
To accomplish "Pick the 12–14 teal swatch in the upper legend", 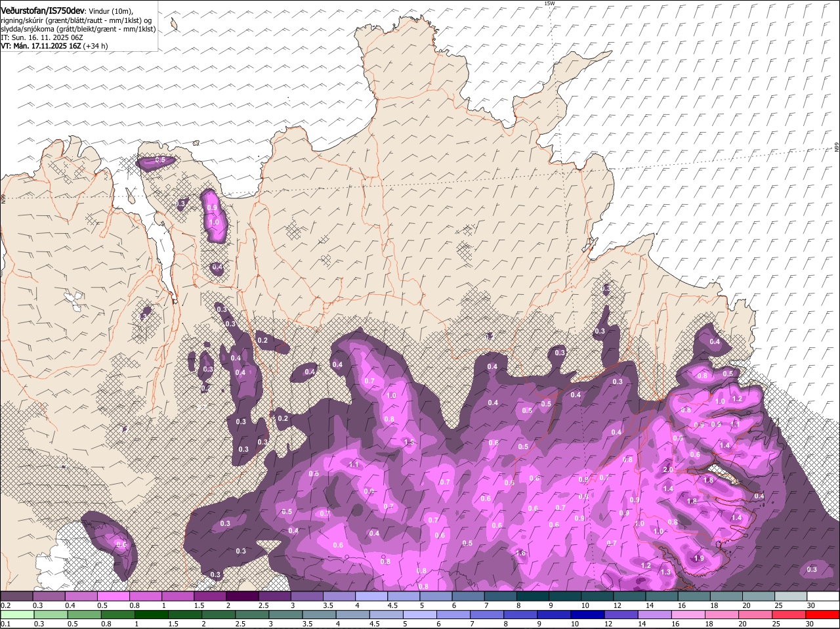I will click(x=629, y=596).
